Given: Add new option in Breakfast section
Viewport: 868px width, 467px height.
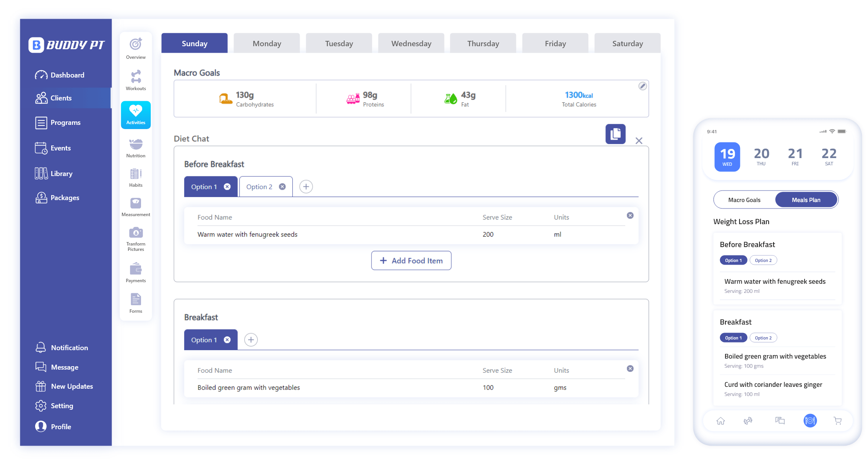Looking at the screenshot, I should point(251,340).
